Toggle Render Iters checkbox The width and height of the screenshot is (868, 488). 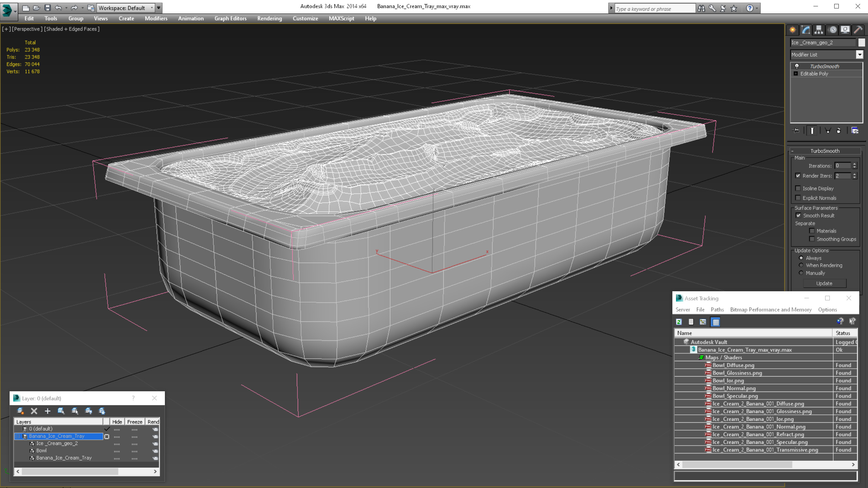(x=798, y=175)
